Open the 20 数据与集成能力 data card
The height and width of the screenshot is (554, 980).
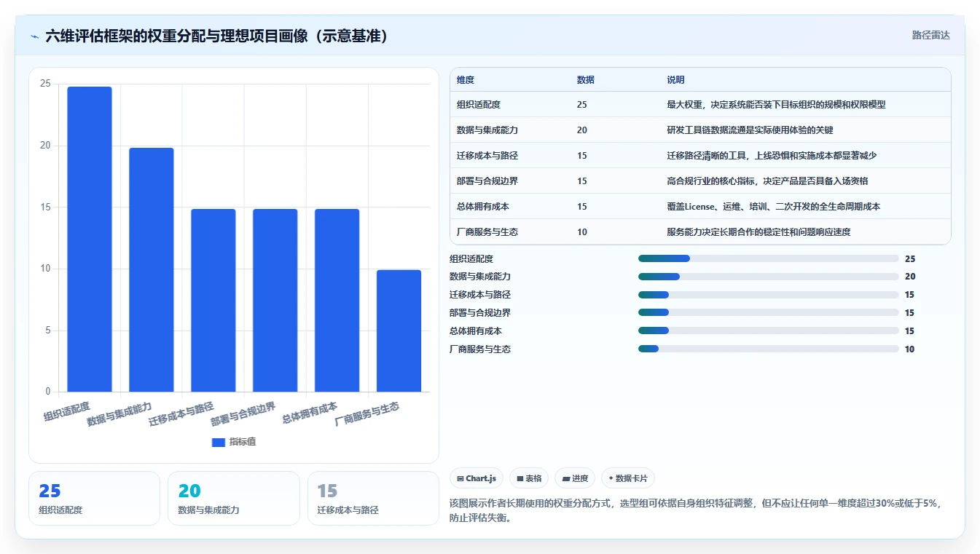[x=234, y=498]
